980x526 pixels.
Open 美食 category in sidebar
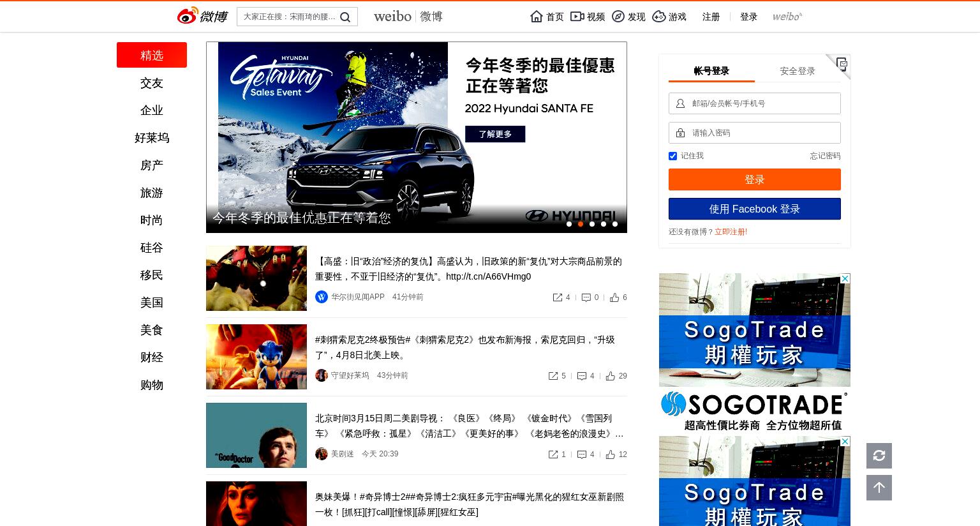(x=152, y=330)
